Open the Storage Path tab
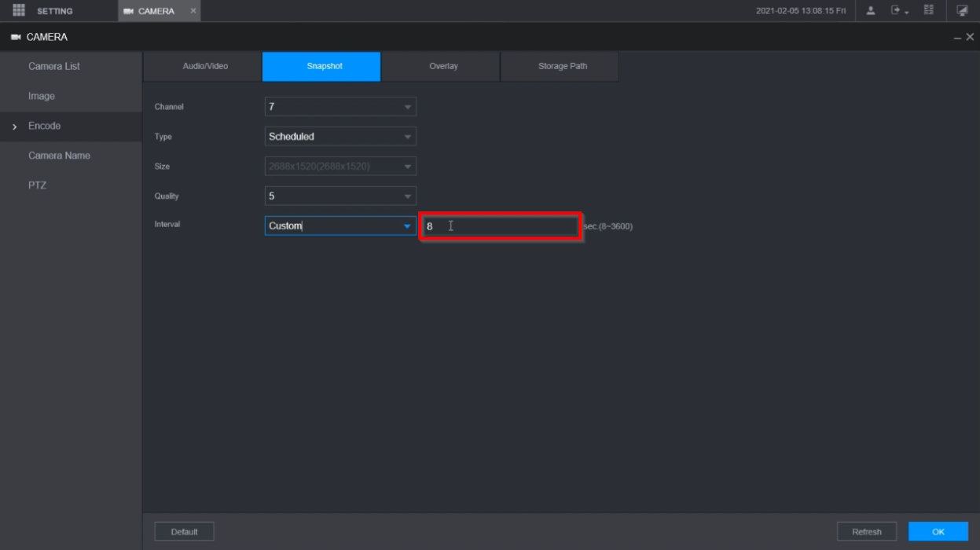Screen dimensions: 980x550 tap(560, 67)
